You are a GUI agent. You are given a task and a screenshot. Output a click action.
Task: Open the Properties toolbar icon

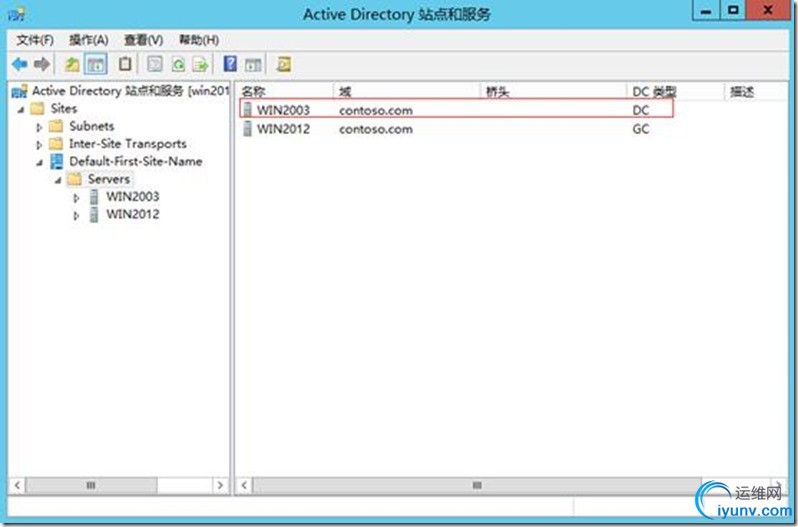[x=155, y=64]
